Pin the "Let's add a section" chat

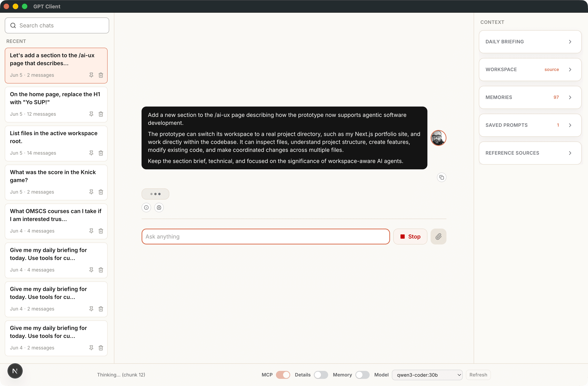pyautogui.click(x=91, y=75)
